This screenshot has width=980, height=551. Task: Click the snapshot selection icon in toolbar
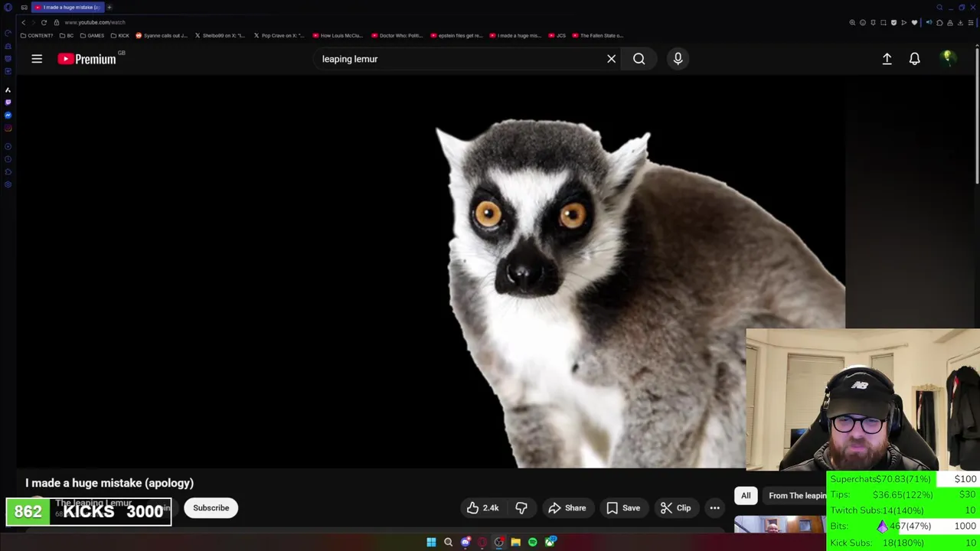pyautogui.click(x=883, y=23)
